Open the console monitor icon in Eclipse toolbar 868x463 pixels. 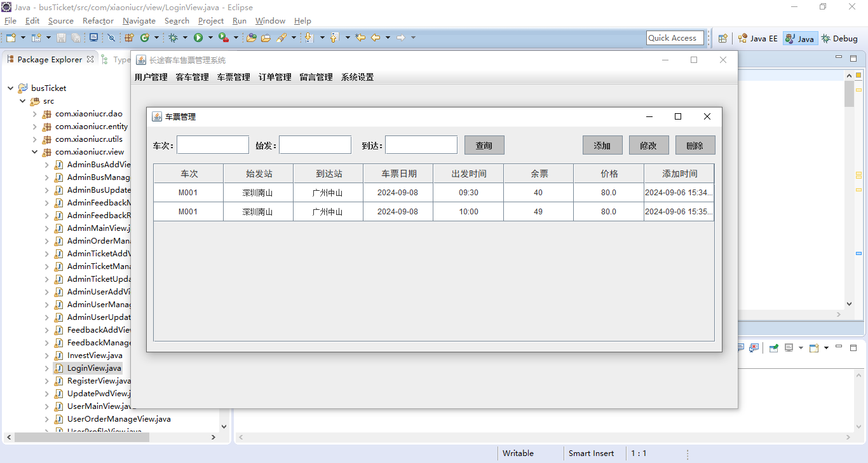pyautogui.click(x=93, y=38)
